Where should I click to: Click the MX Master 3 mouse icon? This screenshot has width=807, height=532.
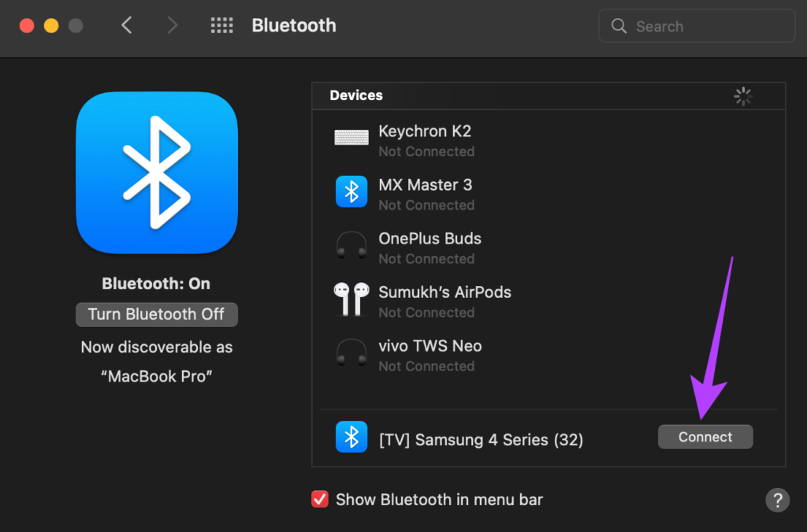click(x=351, y=192)
